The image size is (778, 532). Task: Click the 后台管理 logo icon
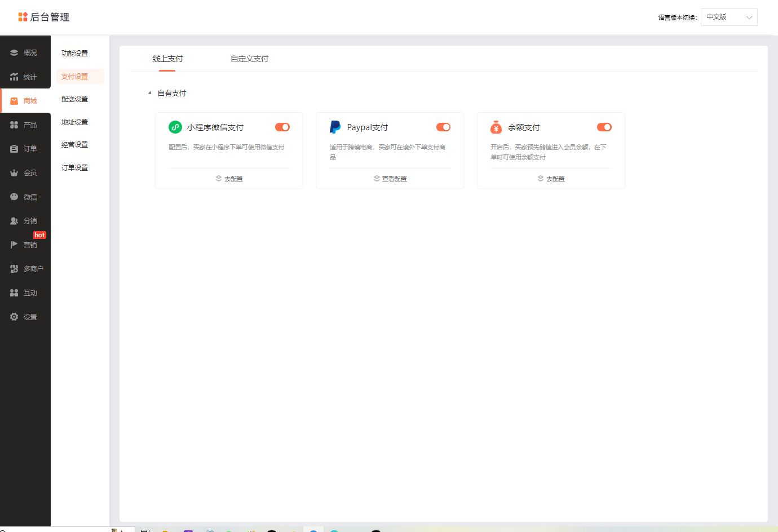pos(23,17)
